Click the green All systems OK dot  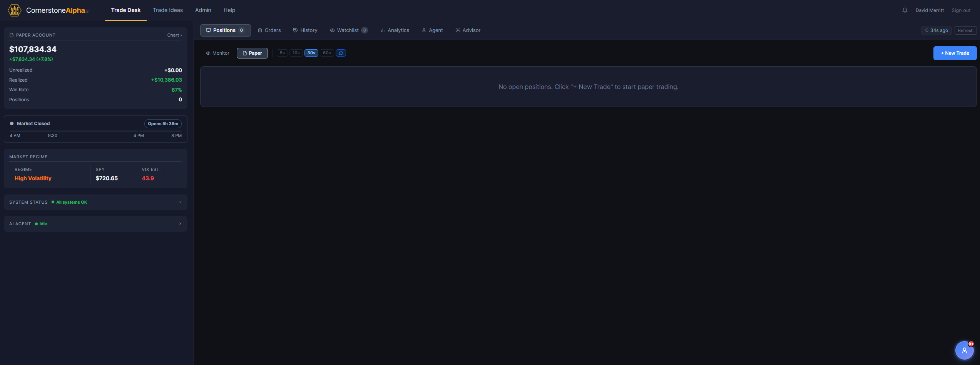point(53,202)
